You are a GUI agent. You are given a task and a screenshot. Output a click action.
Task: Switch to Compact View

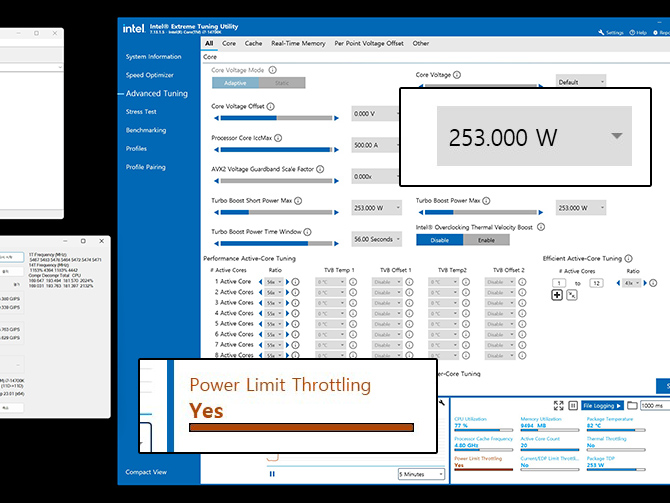click(x=146, y=472)
